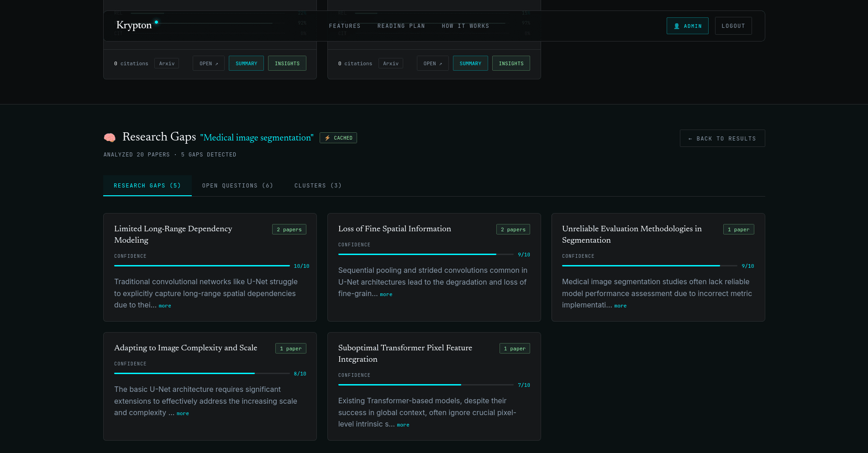Open the How It Works nav link
Viewport: 868px width, 453px height.
465,26
